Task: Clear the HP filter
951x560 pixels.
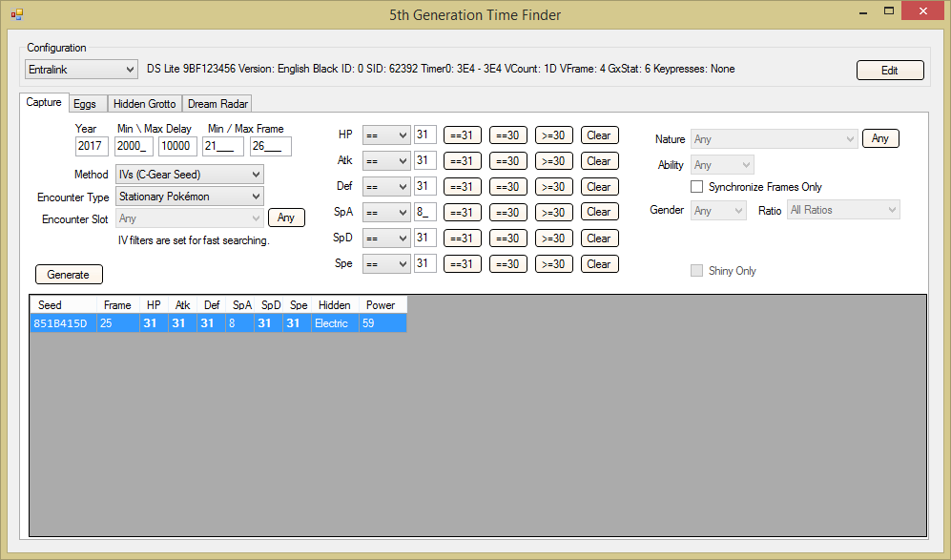Action: click(x=599, y=135)
